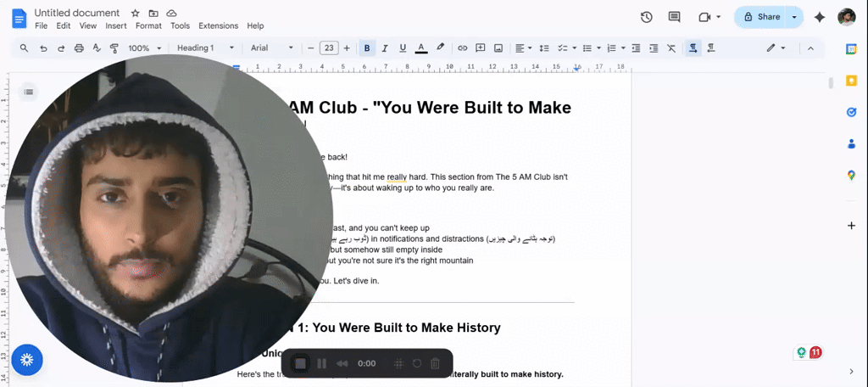Click the Share button
This screenshot has width=868, height=387.
pyautogui.click(x=761, y=17)
